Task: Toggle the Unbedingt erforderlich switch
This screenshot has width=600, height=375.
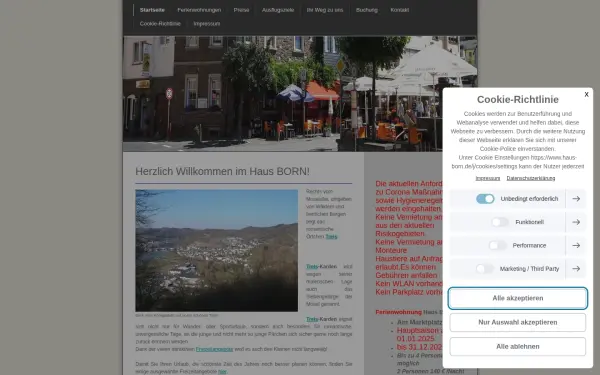Action: pos(485,199)
